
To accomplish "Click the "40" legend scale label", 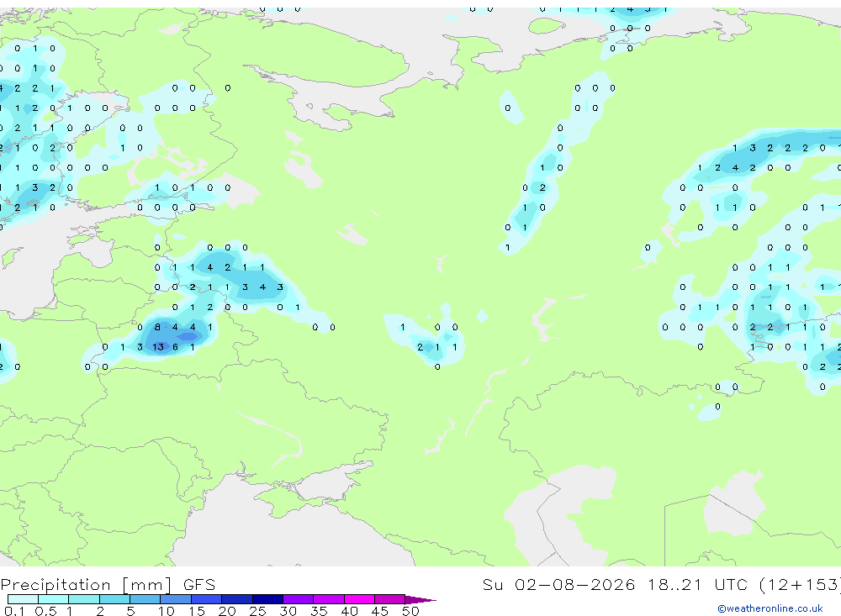I will tap(350, 611).
